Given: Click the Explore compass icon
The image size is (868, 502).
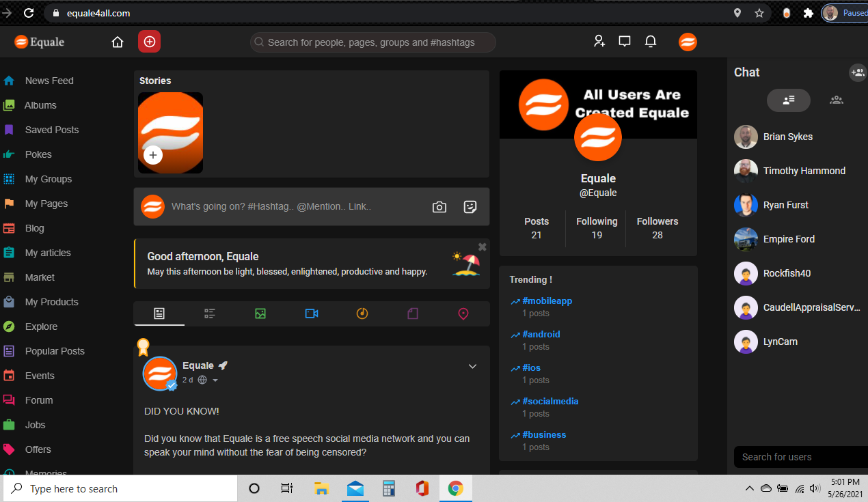Looking at the screenshot, I should coord(9,326).
